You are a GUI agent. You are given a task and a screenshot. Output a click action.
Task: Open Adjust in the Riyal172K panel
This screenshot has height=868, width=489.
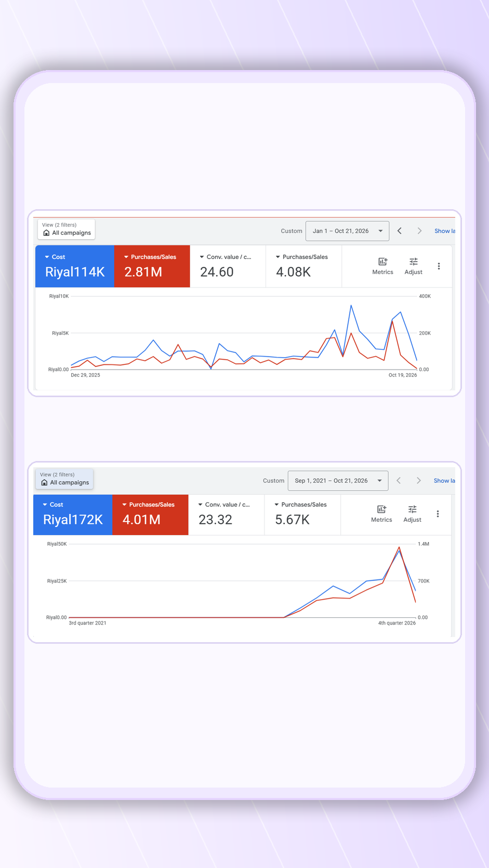pyautogui.click(x=412, y=513)
